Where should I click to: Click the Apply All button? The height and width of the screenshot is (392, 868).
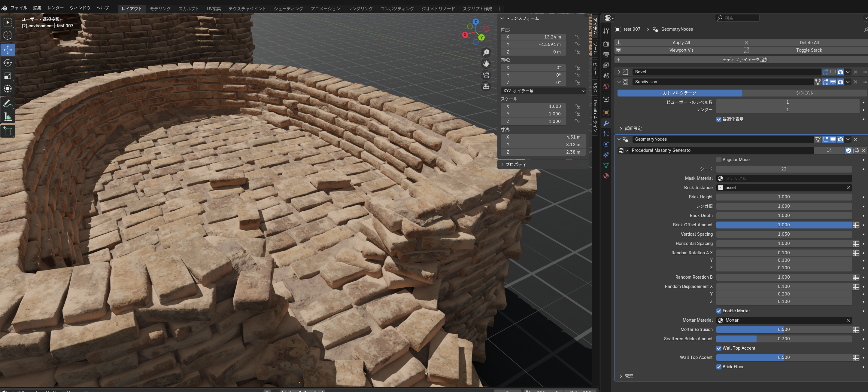click(681, 42)
